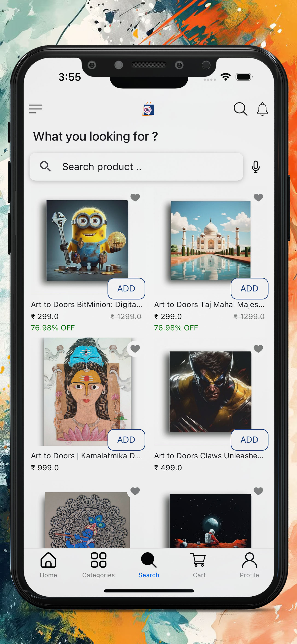Image resolution: width=297 pixels, height=644 pixels.
Task: Toggle heart on Taj Mahal artwork
Action: coord(258,197)
